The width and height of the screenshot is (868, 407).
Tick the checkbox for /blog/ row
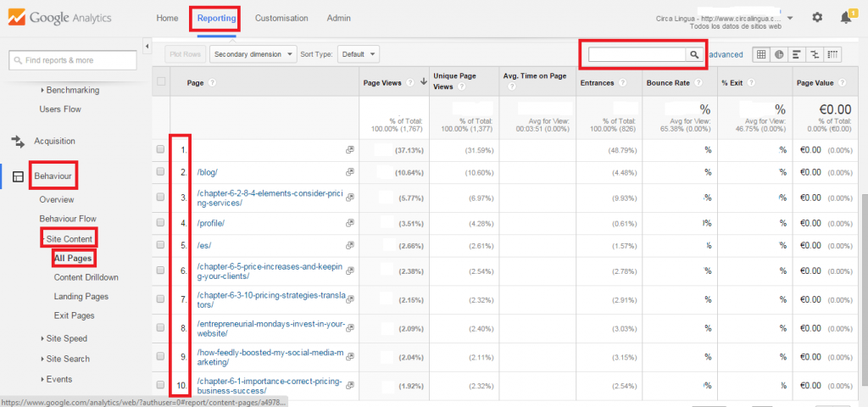(160, 172)
